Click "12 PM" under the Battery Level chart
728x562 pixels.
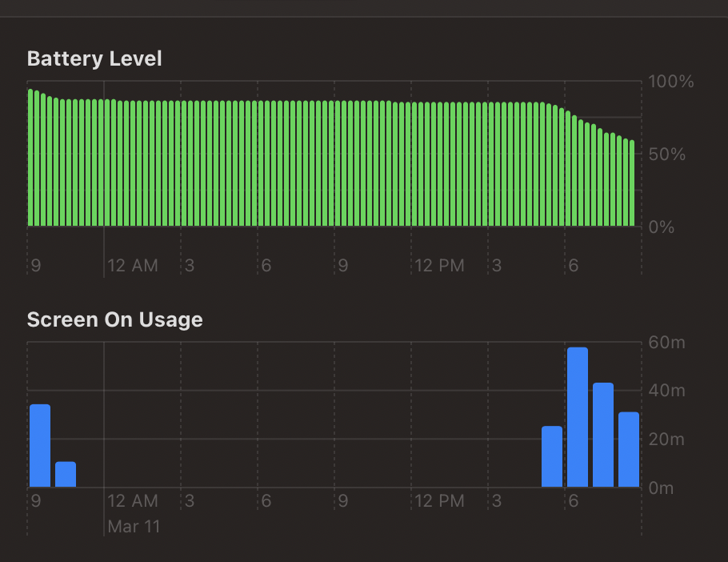pyautogui.click(x=439, y=266)
